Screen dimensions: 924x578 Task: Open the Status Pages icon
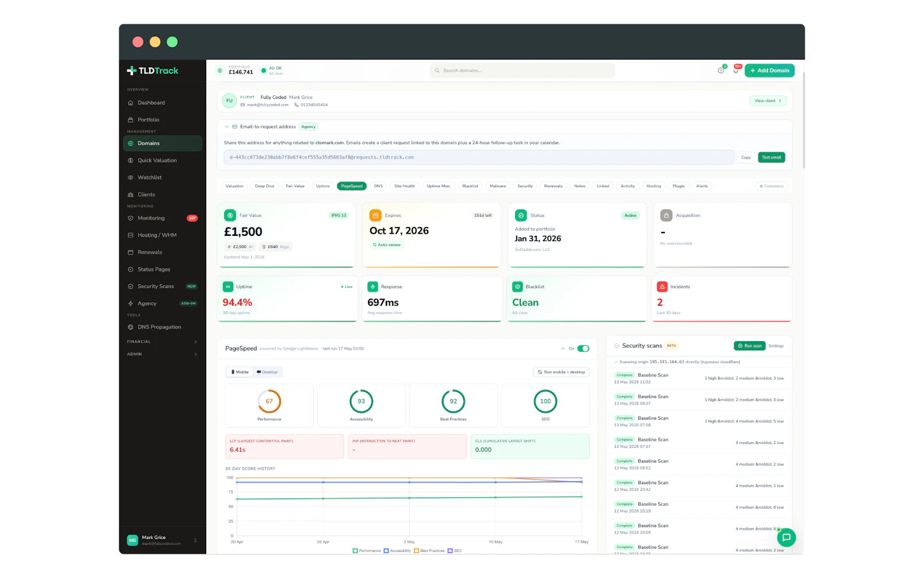click(x=131, y=269)
